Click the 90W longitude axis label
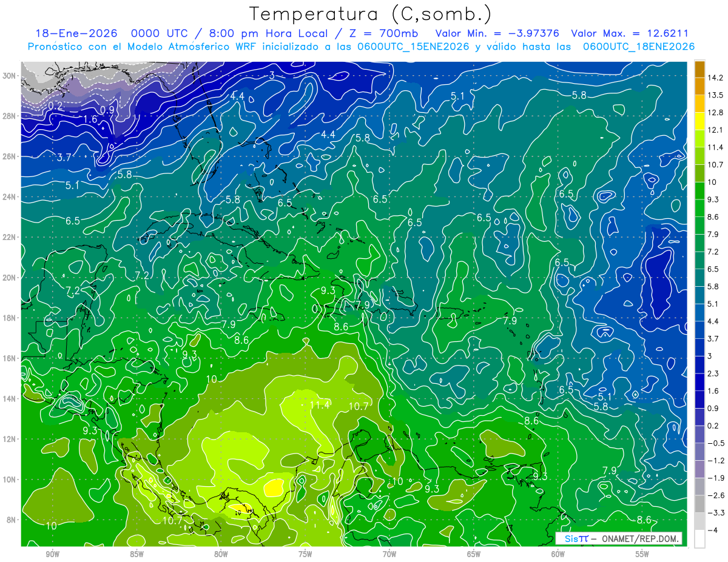Screen dimensions: 728x562 [x=52, y=554]
